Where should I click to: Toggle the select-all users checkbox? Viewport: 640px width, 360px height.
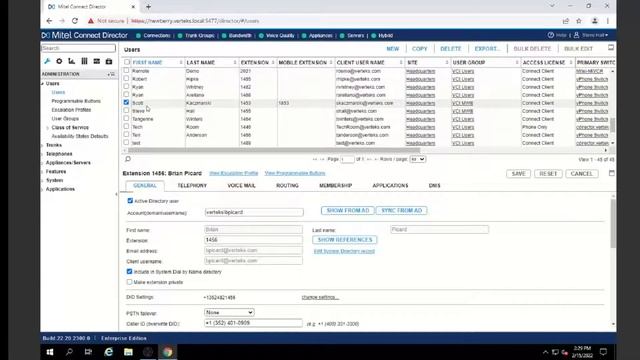[127, 62]
